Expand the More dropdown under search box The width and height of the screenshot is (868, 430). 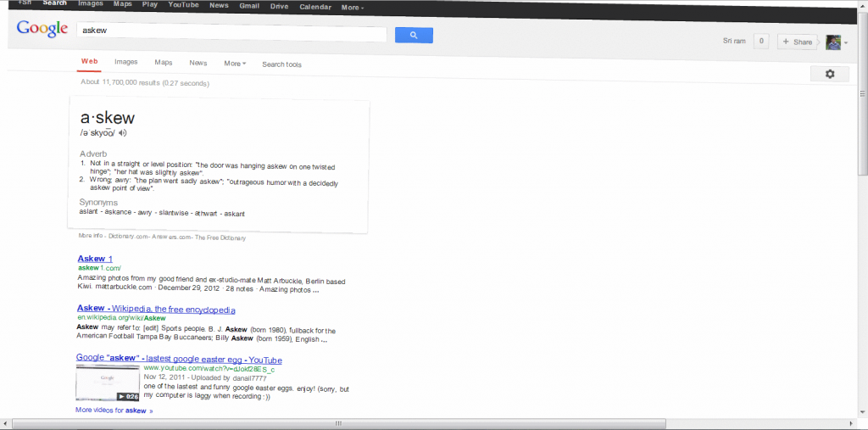click(235, 64)
